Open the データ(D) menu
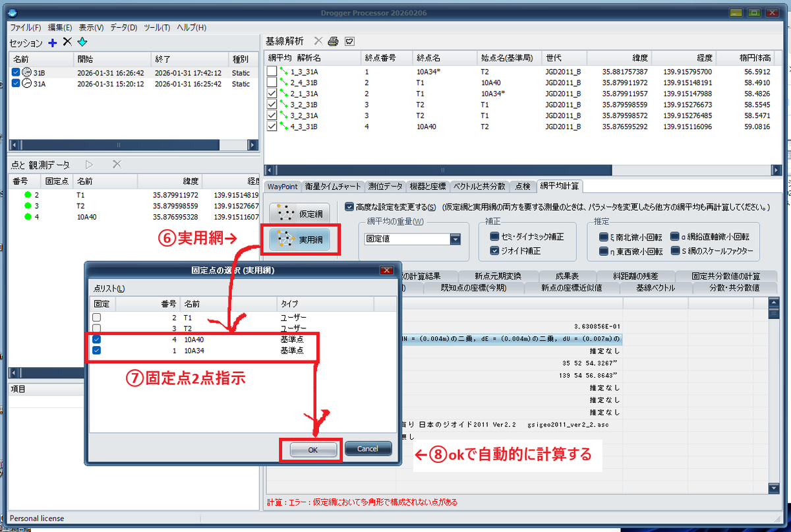The width and height of the screenshot is (791, 532). pos(124,28)
